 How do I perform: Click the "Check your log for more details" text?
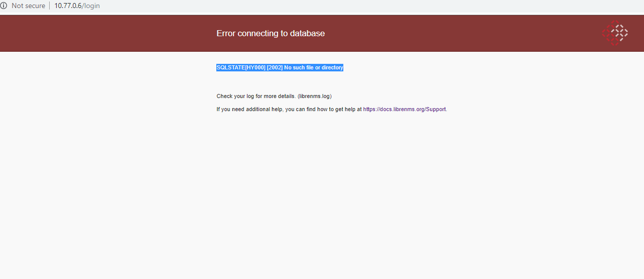[256, 96]
